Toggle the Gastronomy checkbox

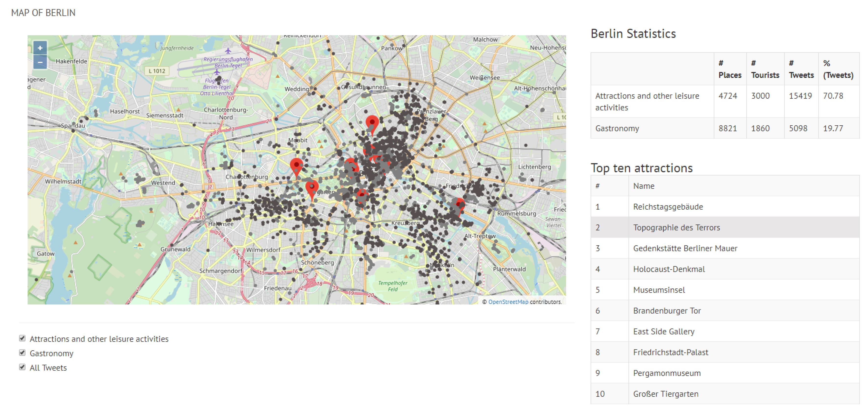pos(22,353)
